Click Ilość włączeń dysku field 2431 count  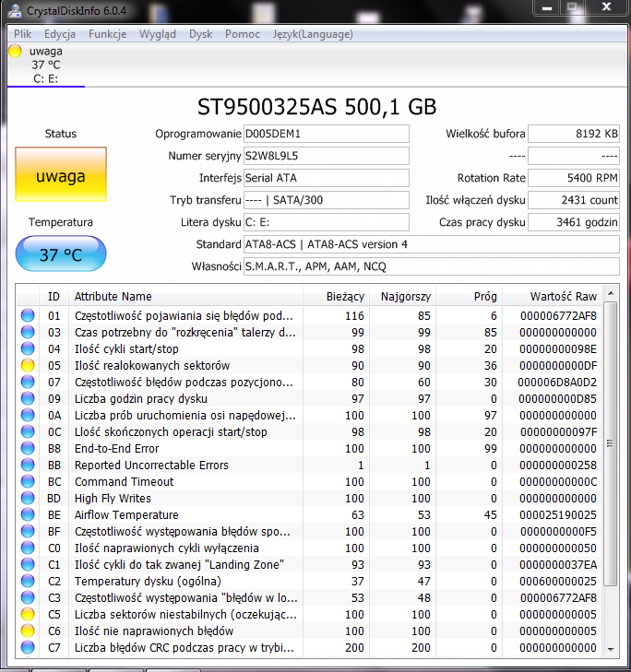(574, 200)
